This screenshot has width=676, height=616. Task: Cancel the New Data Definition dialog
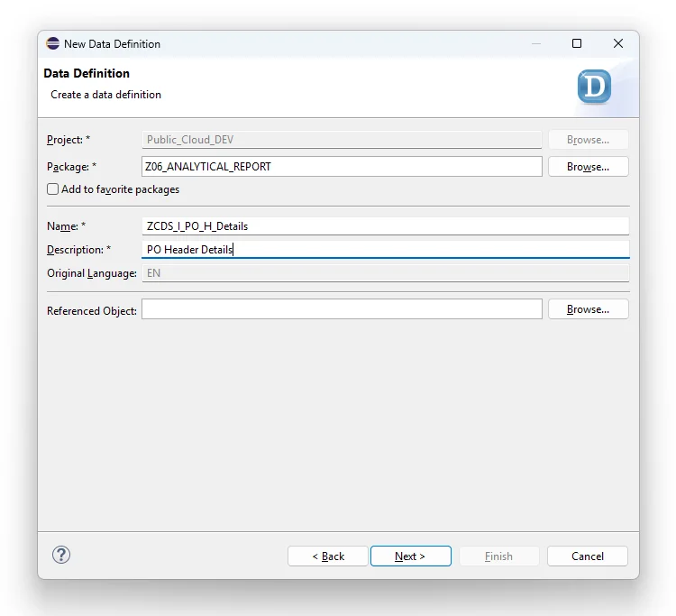click(587, 556)
